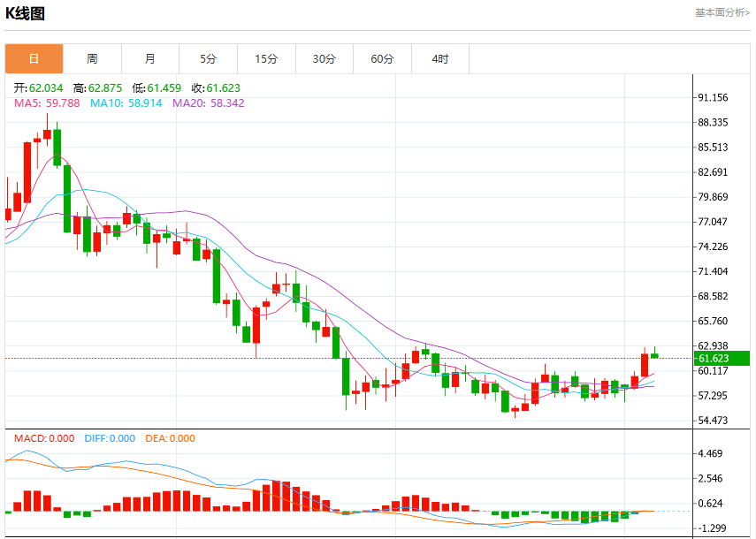Click the DIFF 0.000 indicator label
Screen dimensions: 756x539
110,438
